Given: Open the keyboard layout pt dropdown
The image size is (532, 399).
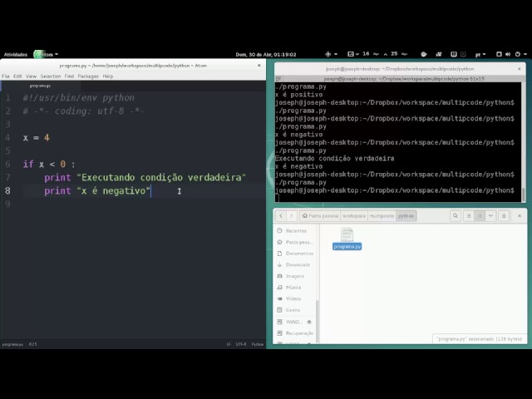Looking at the screenshot, I should click(480, 54).
